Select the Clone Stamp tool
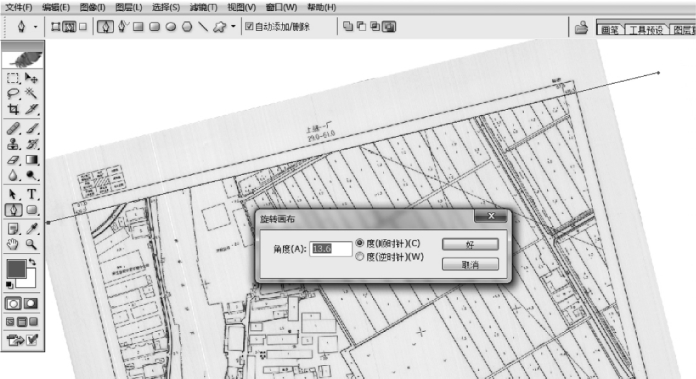Screen dimensions: 696x379 click(13, 144)
